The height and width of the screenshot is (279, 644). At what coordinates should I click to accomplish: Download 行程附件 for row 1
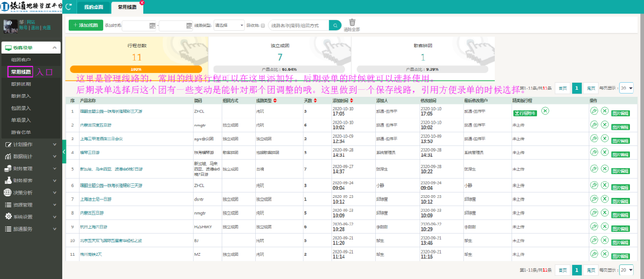525,113
